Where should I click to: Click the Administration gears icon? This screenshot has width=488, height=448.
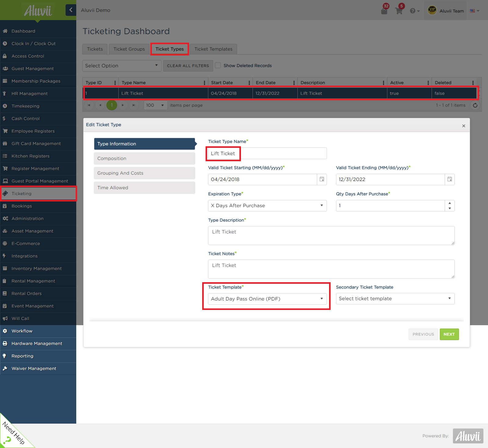tap(5, 219)
